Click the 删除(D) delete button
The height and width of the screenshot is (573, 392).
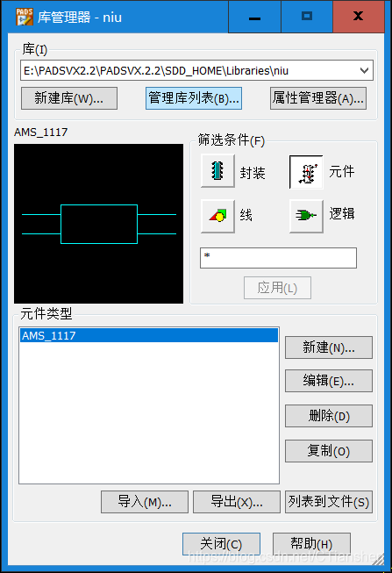[x=329, y=416]
